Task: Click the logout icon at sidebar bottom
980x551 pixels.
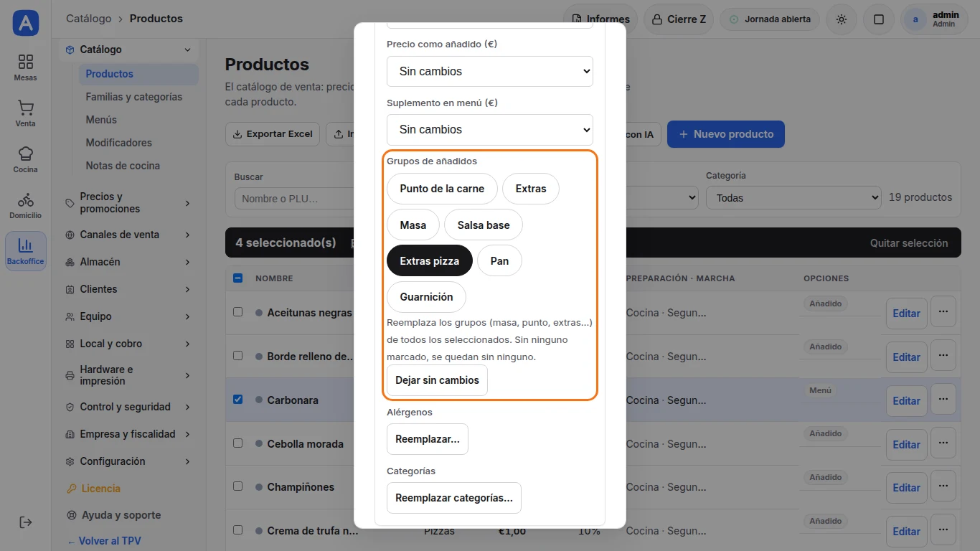Action: pos(25,522)
